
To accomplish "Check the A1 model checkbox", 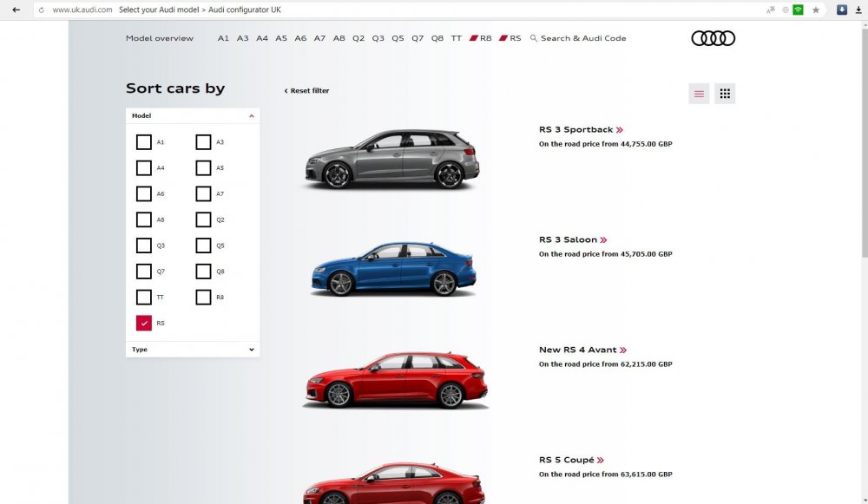I will pos(144,142).
